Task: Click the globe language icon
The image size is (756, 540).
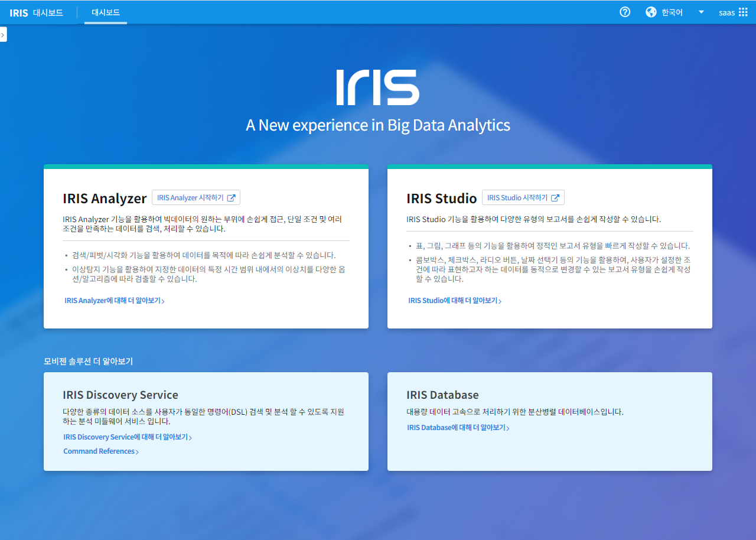Action: click(x=651, y=12)
